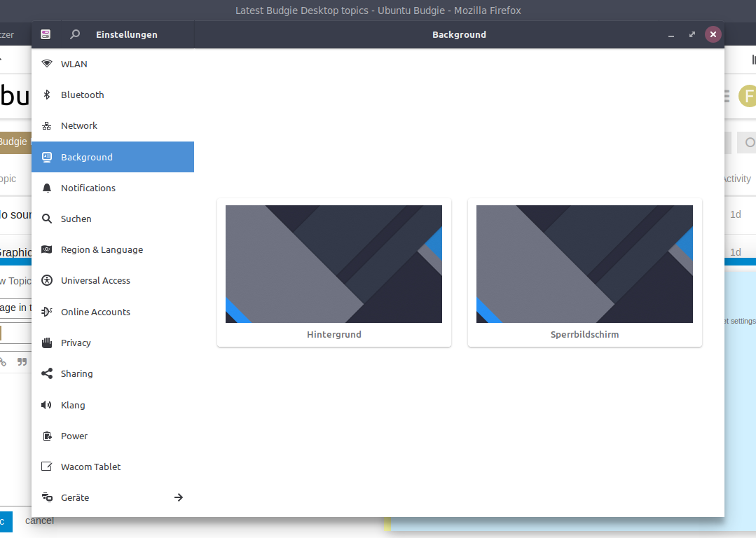The height and width of the screenshot is (538, 756).
Task: Select the Network icon in sidebar
Action: [47, 126]
